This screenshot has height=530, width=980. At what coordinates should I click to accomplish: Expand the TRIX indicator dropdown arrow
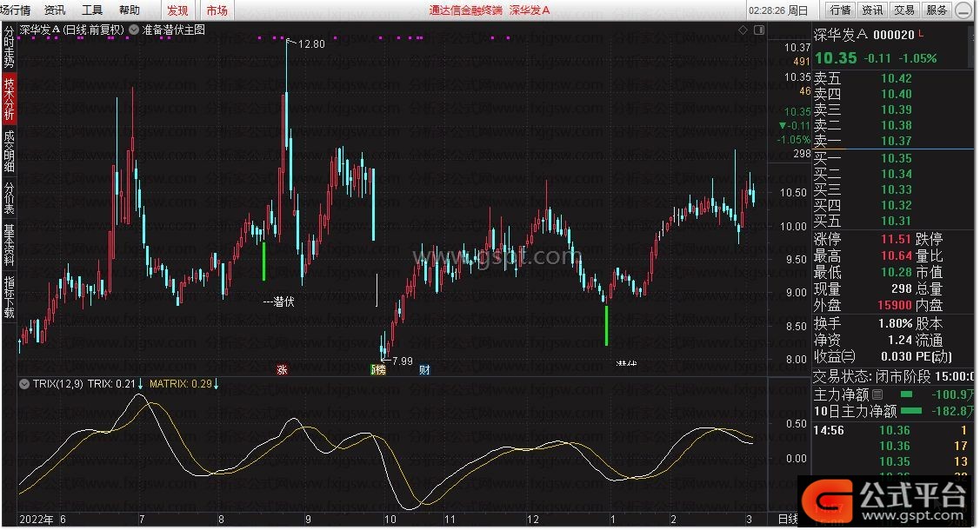[x=23, y=384]
